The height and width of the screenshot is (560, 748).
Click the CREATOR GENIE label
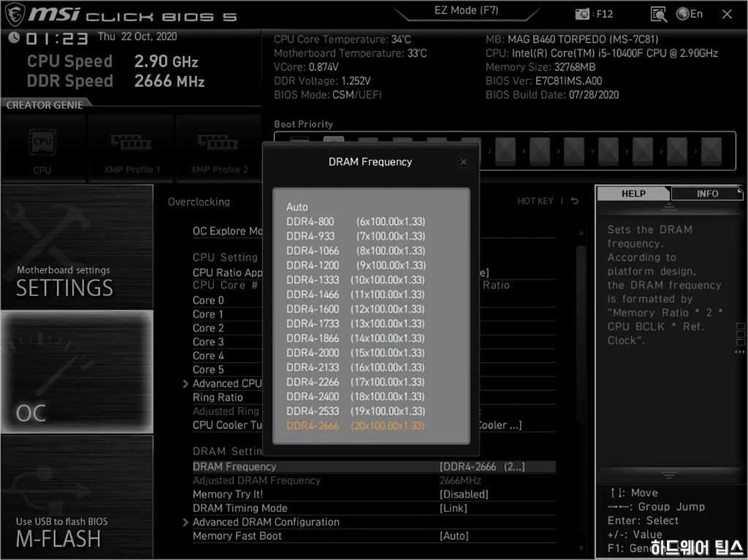(x=45, y=105)
